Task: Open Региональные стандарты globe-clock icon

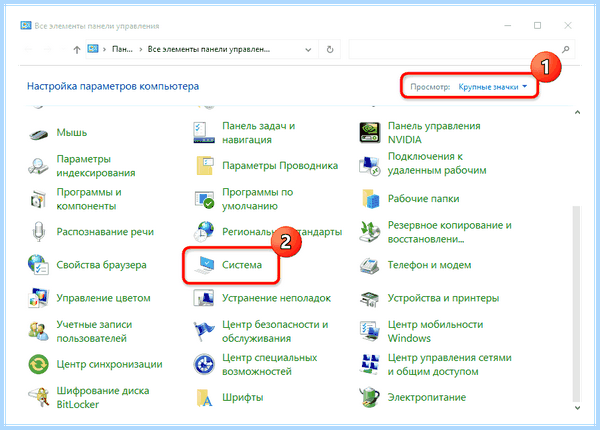Action: 204,232
